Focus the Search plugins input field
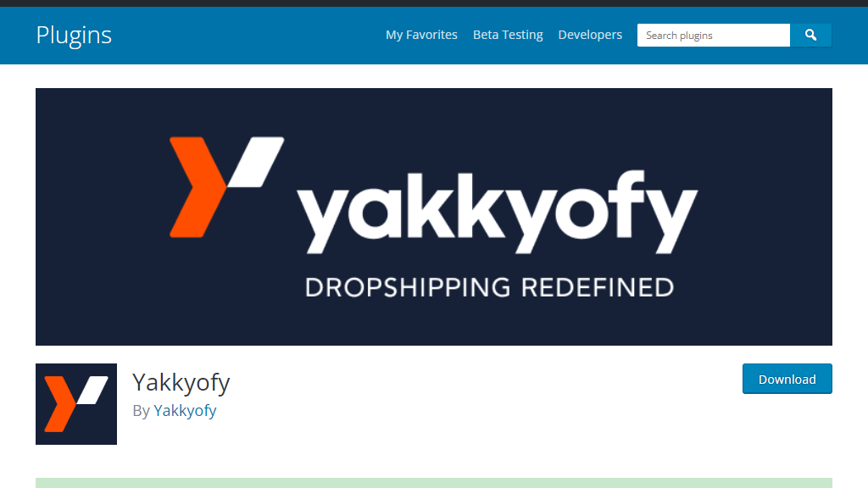Image resolution: width=868 pixels, height=488 pixels. coord(714,36)
